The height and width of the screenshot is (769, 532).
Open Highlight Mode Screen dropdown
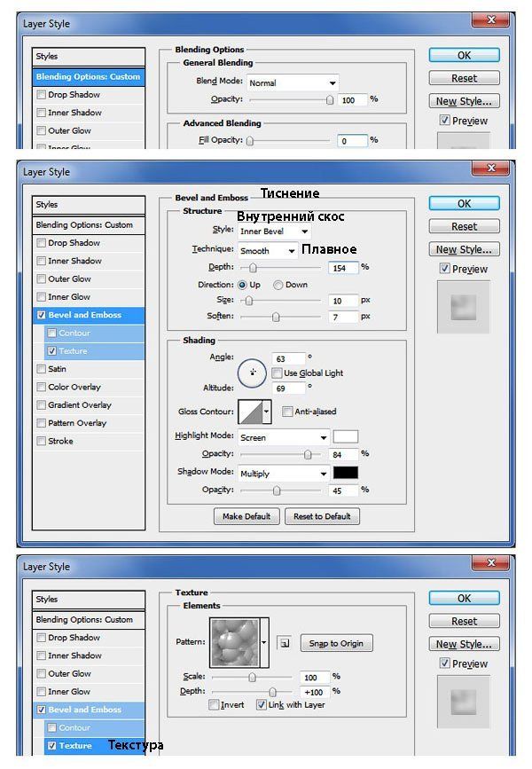284,437
